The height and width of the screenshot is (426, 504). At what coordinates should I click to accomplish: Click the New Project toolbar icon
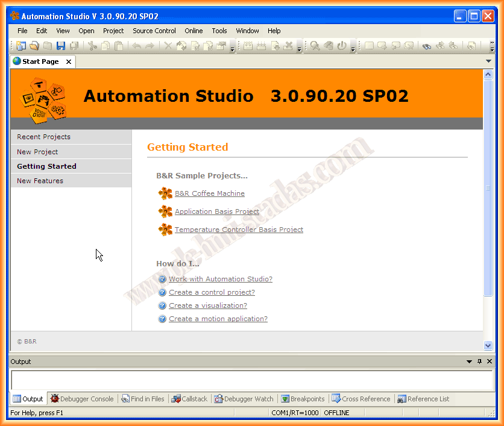[21, 46]
